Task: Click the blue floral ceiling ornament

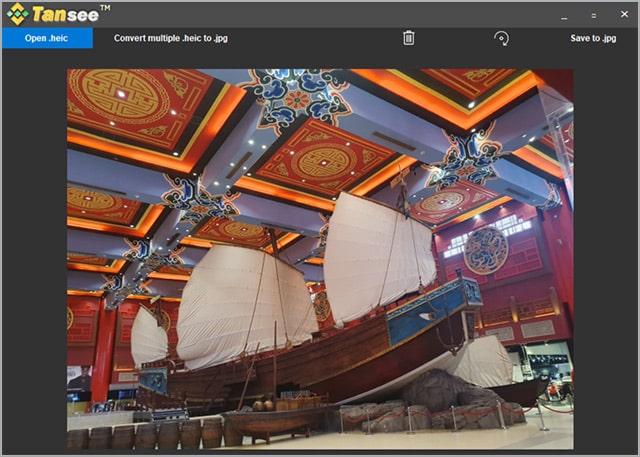Action: tap(297, 99)
